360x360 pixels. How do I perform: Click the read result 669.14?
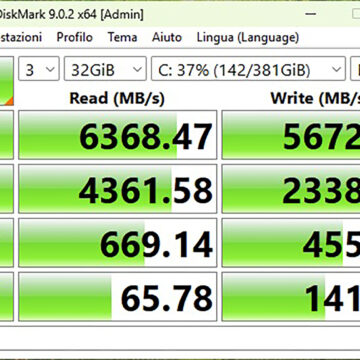[x=117, y=243]
